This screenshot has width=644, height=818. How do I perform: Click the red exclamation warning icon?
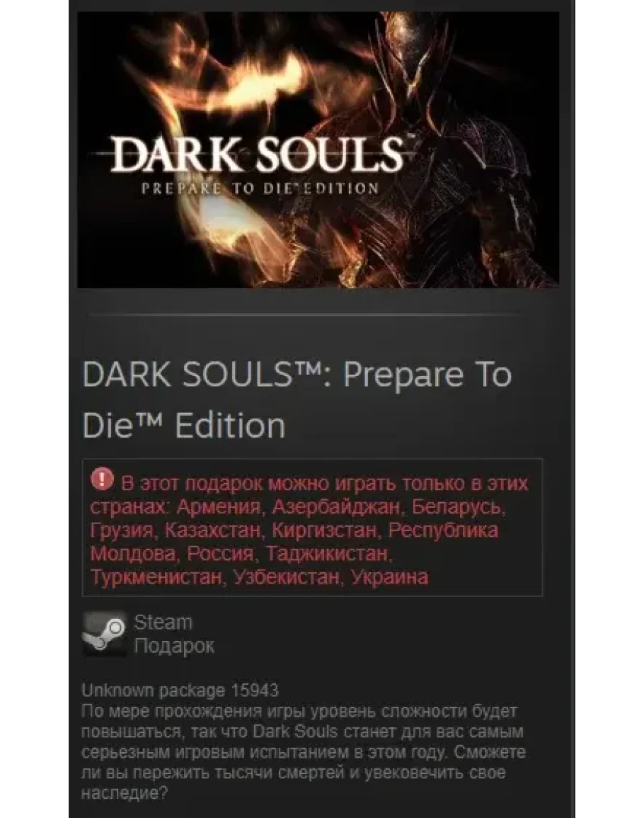(102, 479)
